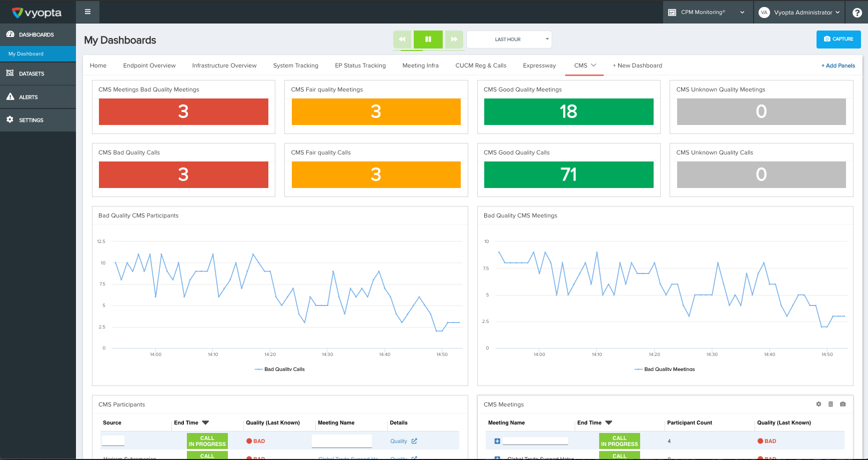Screen dimensions: 868x460
Task: Click the rewind playback button
Action: tap(402, 39)
